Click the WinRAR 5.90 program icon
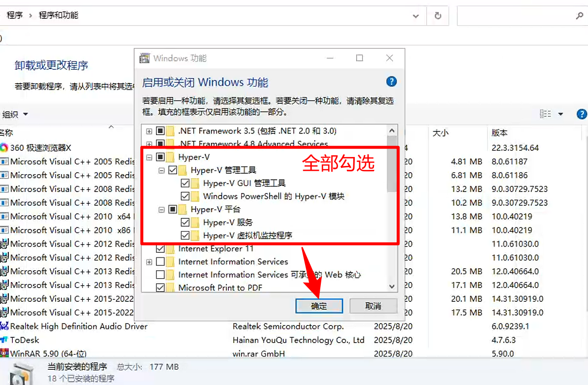 coord(4,353)
